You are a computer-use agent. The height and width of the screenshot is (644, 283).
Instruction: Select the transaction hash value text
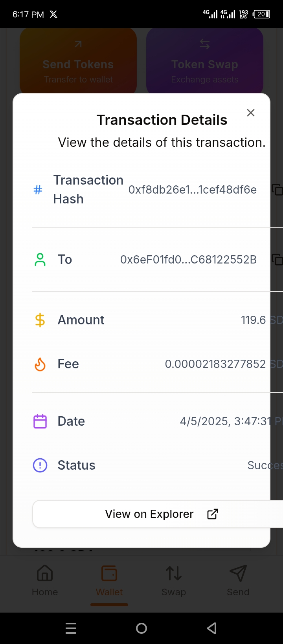[193, 190]
